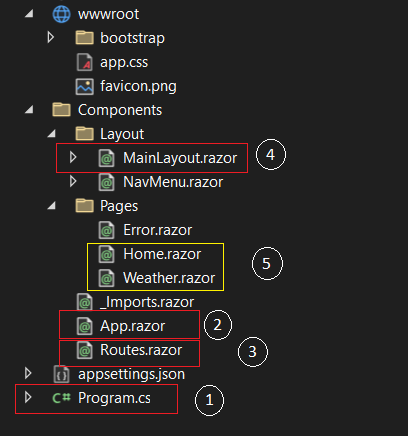
Task: Click the wwwroot globe icon
Action: pyautogui.click(x=61, y=14)
